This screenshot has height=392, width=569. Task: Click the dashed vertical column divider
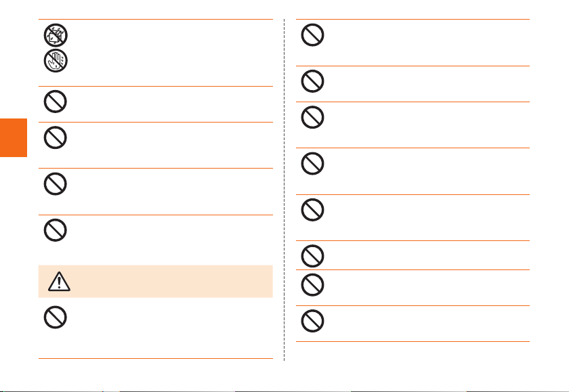click(x=284, y=190)
